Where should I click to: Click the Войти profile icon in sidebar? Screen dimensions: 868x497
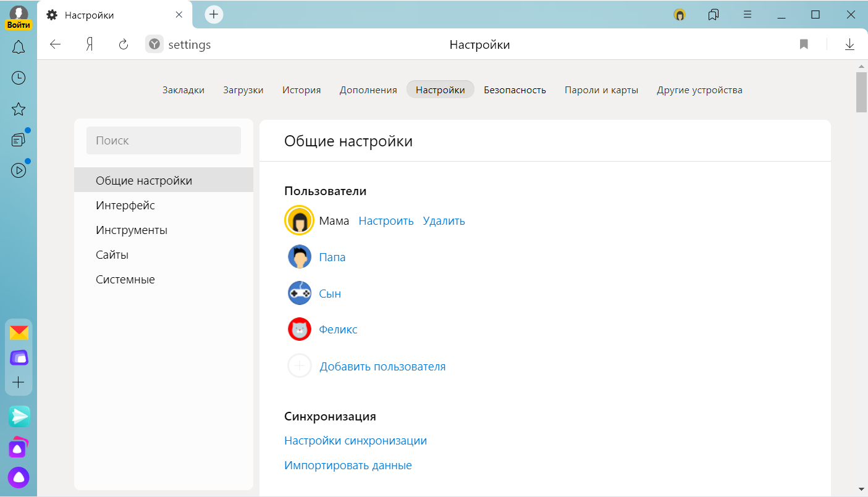(x=19, y=17)
